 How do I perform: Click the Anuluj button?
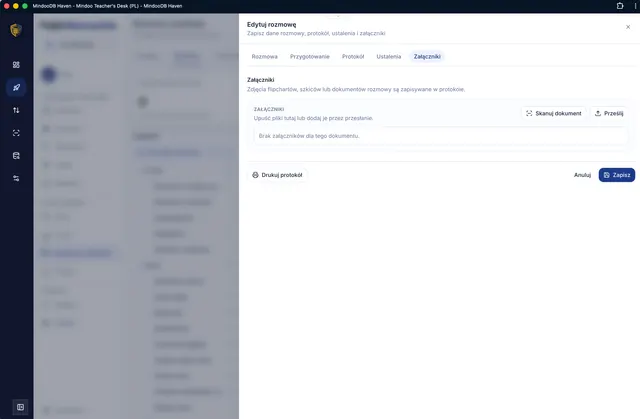[582, 175]
